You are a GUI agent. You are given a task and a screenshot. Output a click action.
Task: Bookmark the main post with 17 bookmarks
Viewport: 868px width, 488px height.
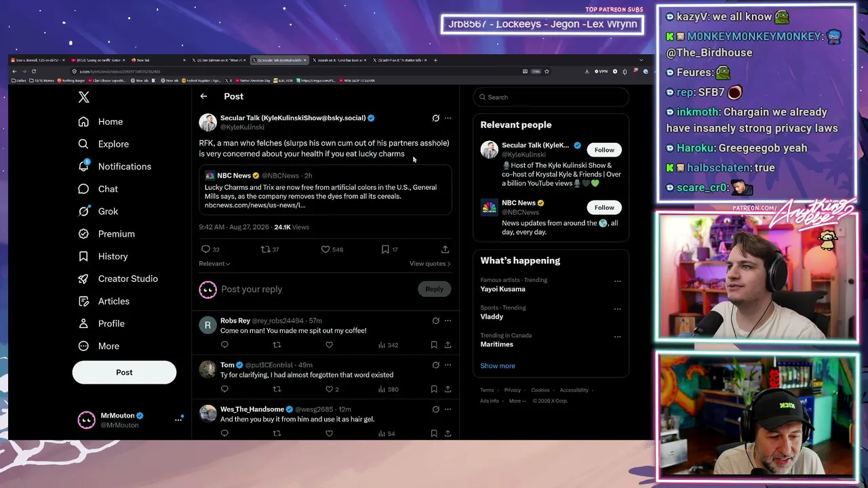tap(389, 249)
